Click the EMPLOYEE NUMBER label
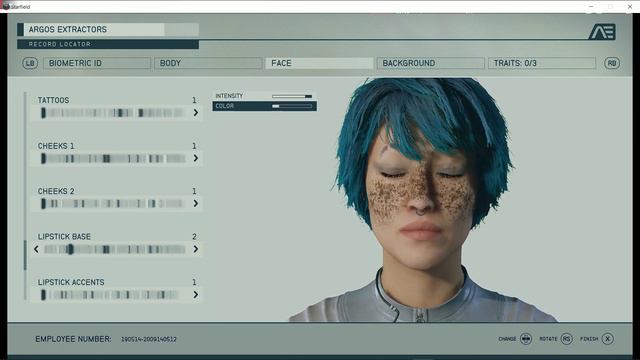Image resolution: width=640 pixels, height=360 pixels. tap(73, 339)
